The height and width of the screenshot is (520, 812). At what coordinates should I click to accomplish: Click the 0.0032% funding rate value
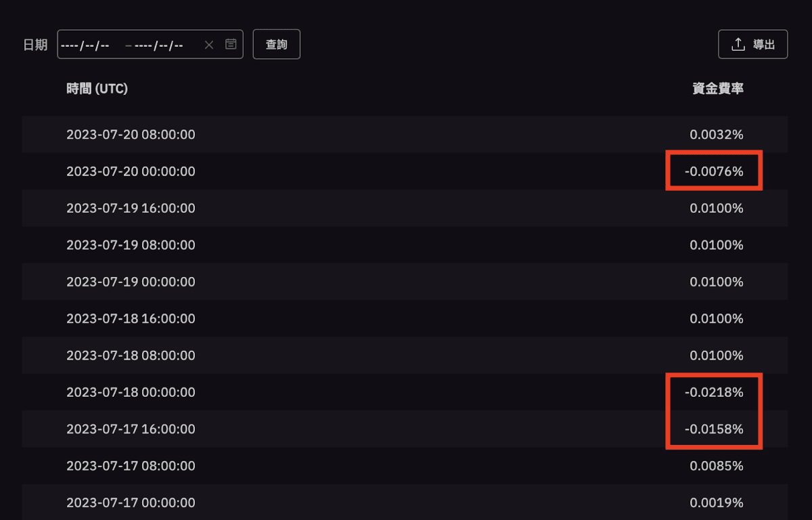(717, 134)
